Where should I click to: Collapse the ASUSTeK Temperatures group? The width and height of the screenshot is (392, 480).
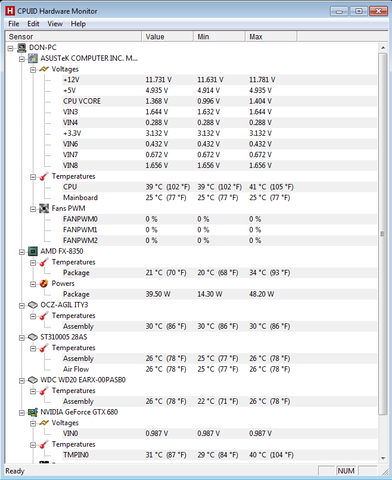pos(33,177)
